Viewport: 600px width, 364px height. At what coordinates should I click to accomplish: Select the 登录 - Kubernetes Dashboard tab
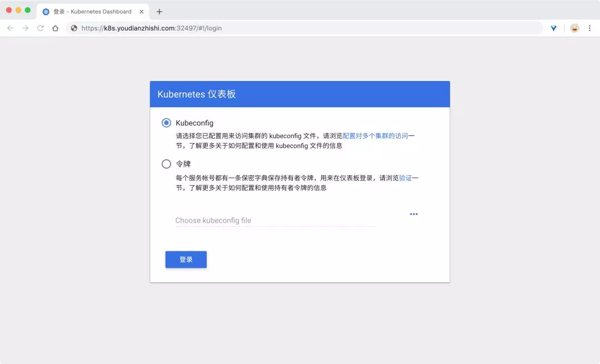pos(93,12)
